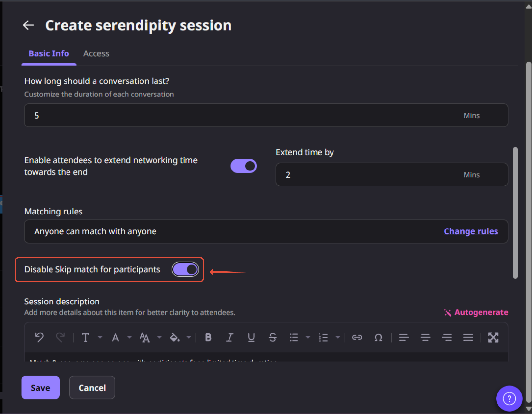Toggle extend networking time switch
The image size is (532, 414).
(x=244, y=166)
